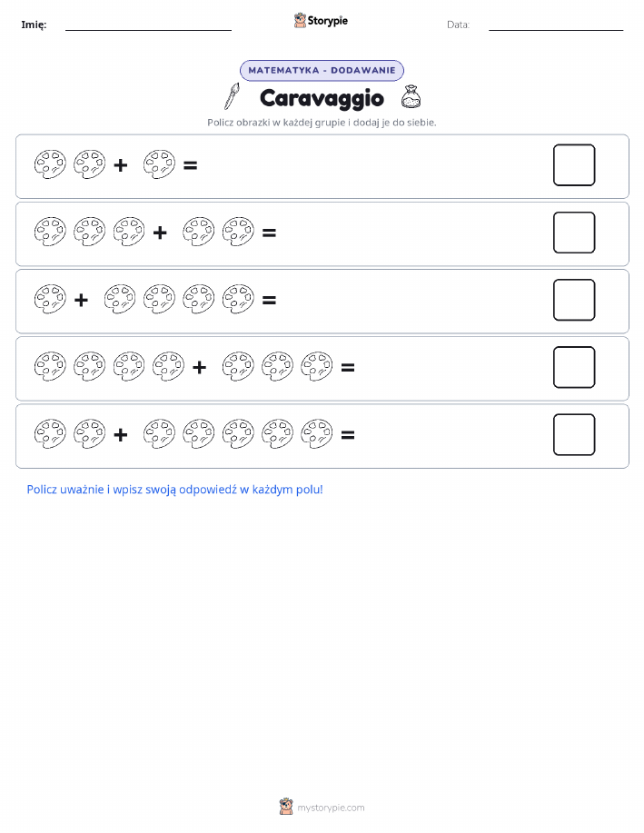Click the bear icon next to mystorypie.com
The width and height of the screenshot is (644, 833).
point(286,807)
